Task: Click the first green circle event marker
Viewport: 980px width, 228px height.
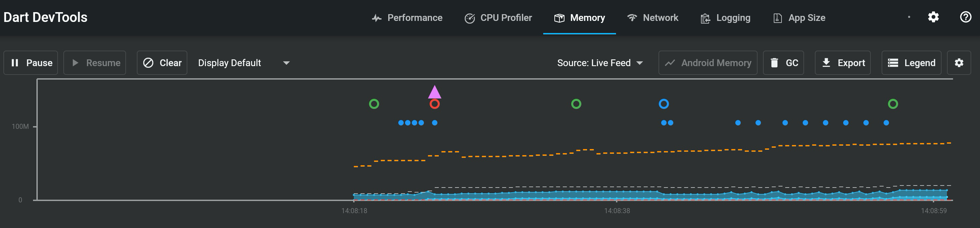Action: click(x=374, y=104)
